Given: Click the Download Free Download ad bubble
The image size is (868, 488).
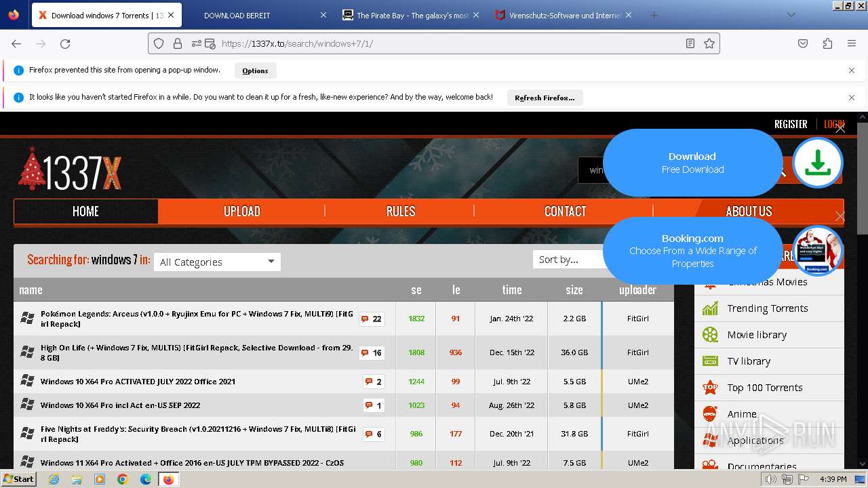Looking at the screenshot, I should (x=692, y=163).
